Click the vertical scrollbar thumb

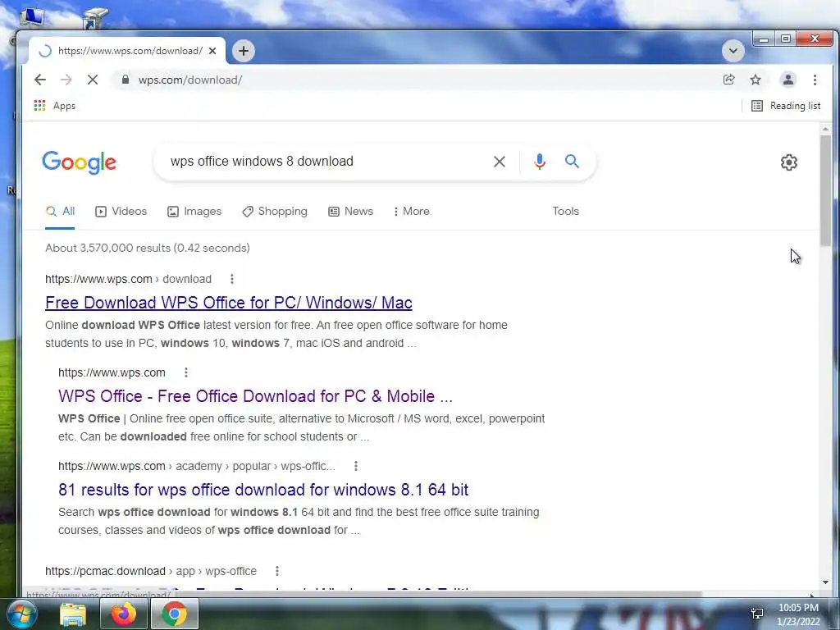tap(825, 190)
